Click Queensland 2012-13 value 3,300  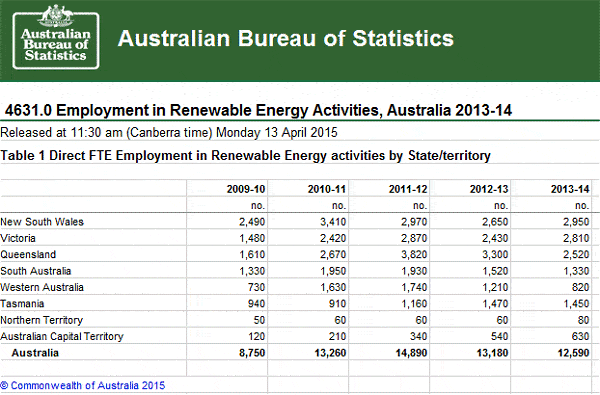pyautogui.click(x=495, y=255)
